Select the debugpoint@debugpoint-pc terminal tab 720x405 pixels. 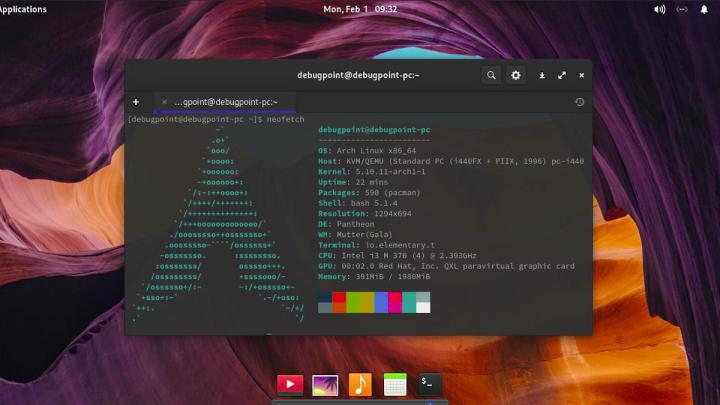coord(225,102)
